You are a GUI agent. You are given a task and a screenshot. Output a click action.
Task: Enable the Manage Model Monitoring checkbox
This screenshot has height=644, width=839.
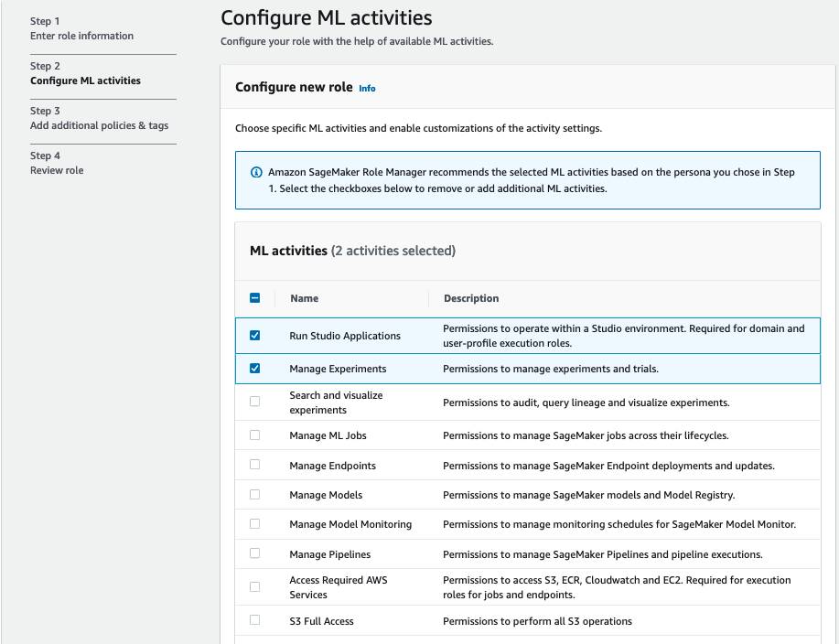click(255, 524)
